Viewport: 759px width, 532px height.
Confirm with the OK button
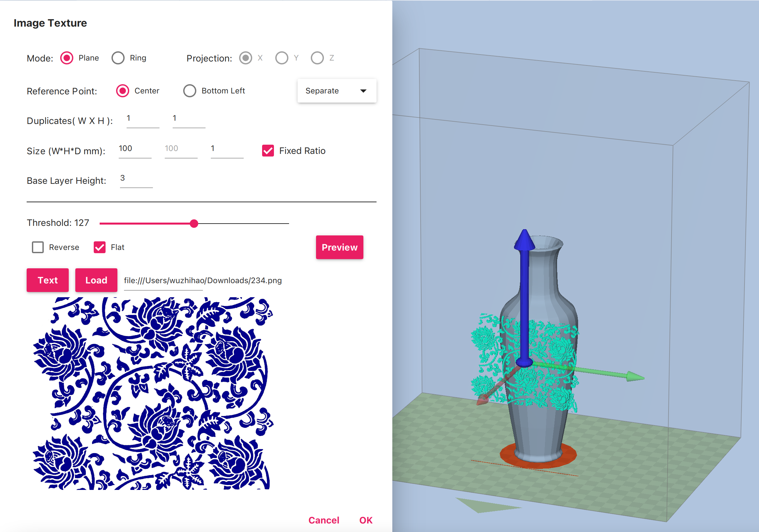pos(366,520)
